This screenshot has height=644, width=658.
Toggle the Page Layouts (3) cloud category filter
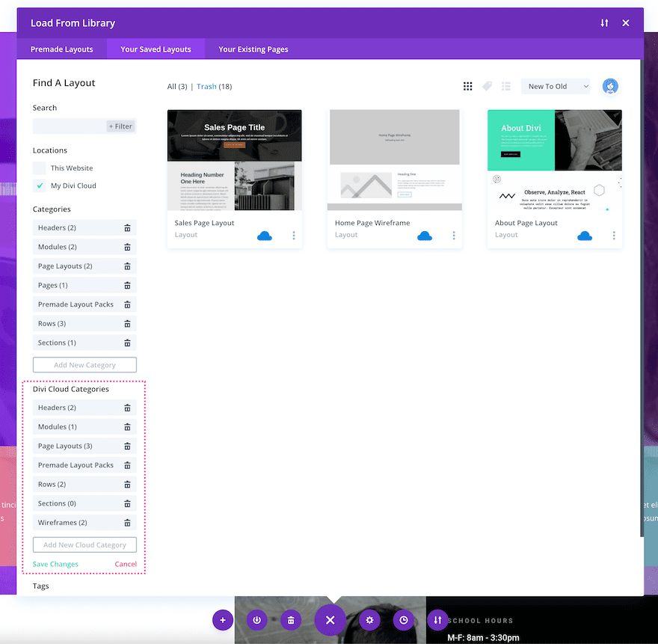tap(75, 447)
